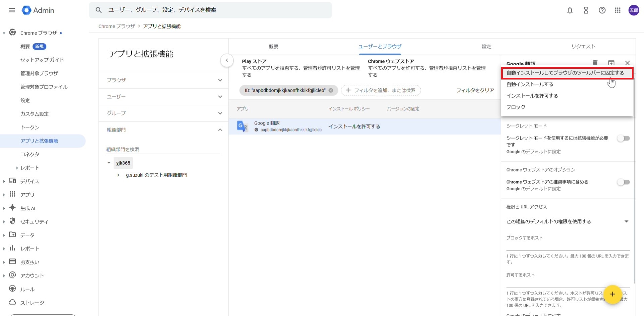Choose ブロック in the install policy menu

516,107
